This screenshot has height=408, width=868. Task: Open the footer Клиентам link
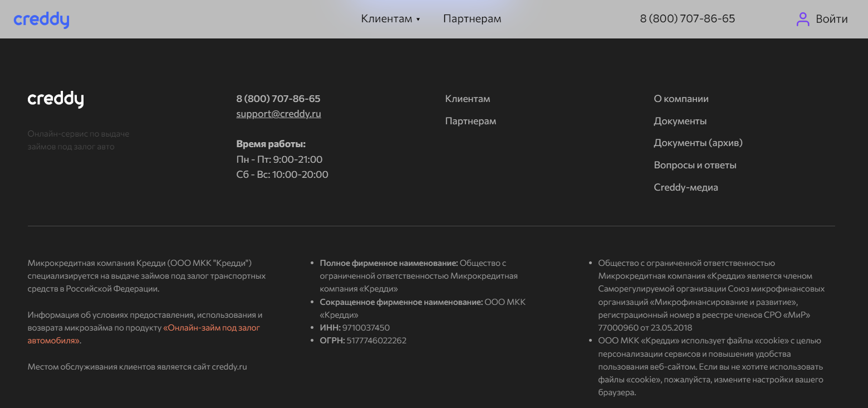[x=468, y=99]
